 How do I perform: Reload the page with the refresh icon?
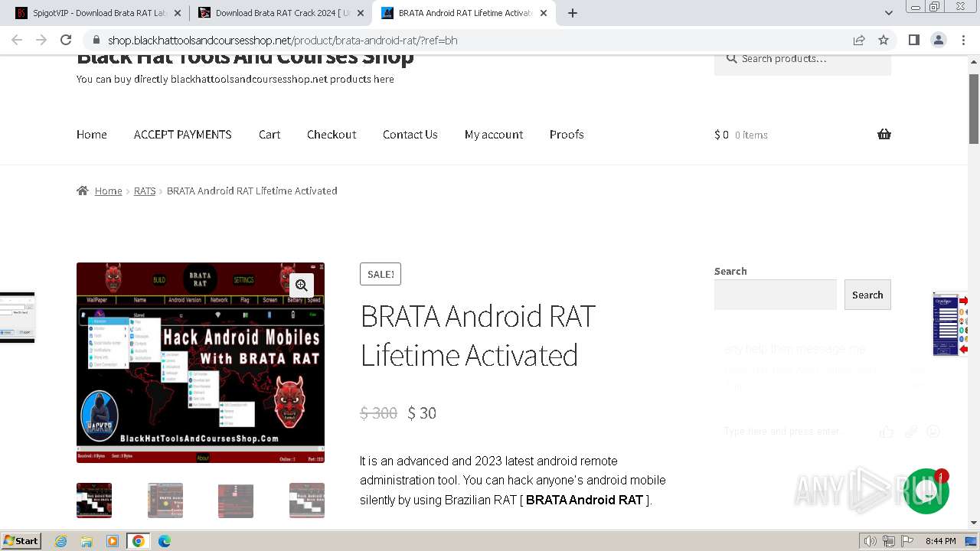66,40
